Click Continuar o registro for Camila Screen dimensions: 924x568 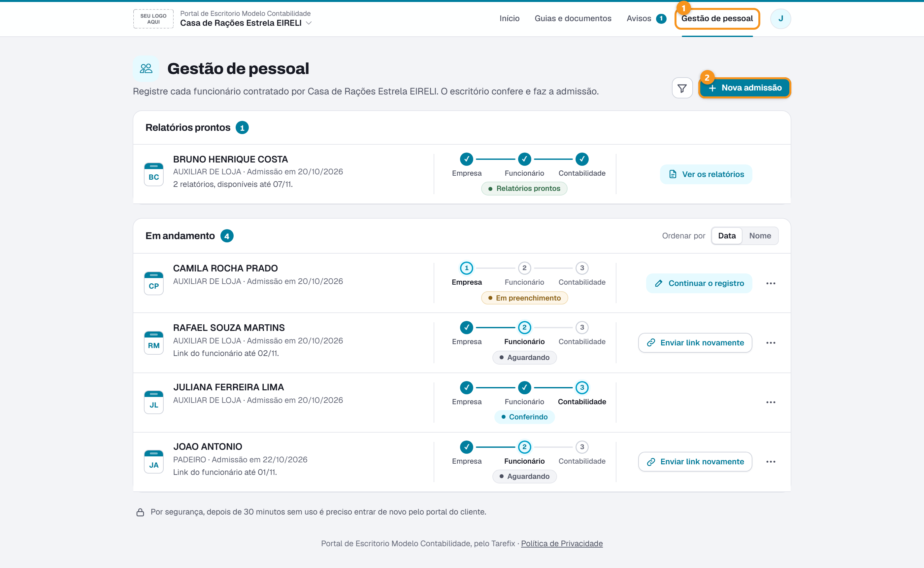point(699,283)
